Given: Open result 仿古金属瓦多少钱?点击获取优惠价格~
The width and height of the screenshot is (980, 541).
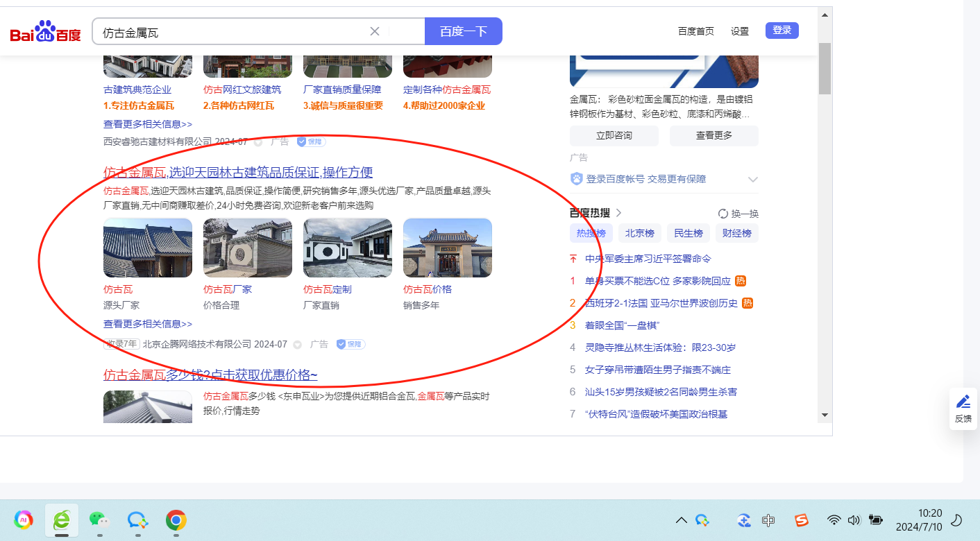Looking at the screenshot, I should pos(210,375).
